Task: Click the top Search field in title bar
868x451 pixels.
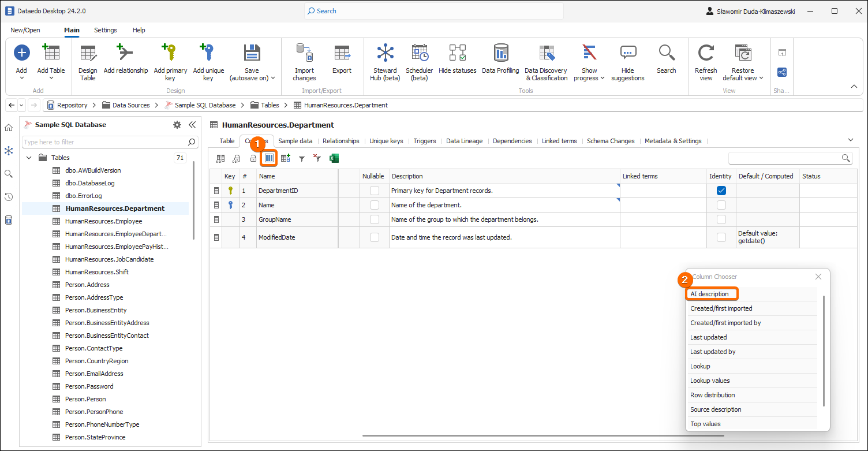Action: [x=433, y=11]
